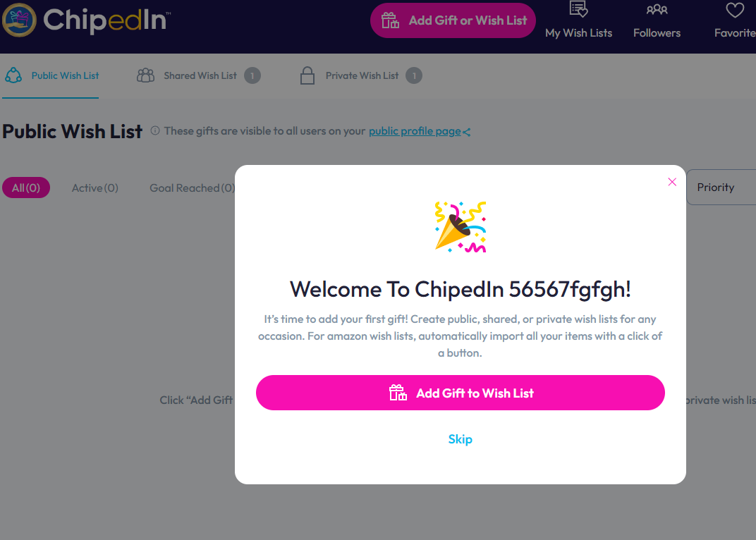Viewport: 756px width, 540px height.
Task: Open the public profile page link
Action: (415, 131)
